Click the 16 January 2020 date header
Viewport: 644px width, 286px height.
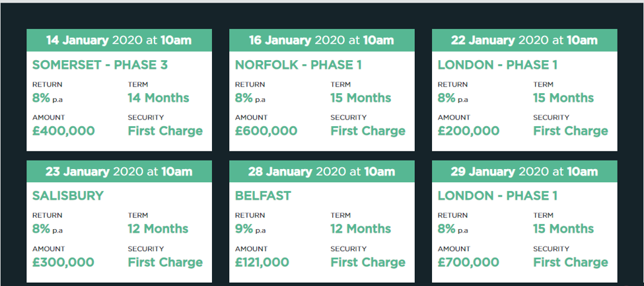[x=322, y=40]
